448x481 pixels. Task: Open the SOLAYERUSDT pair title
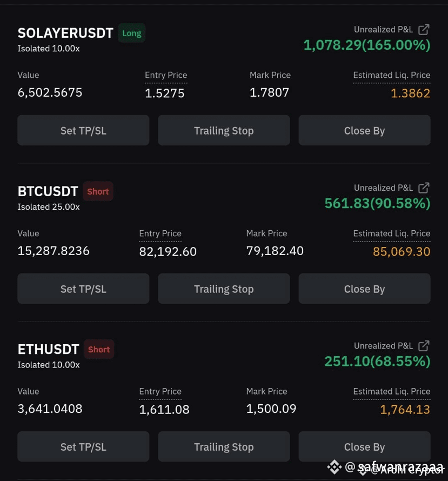pos(65,33)
